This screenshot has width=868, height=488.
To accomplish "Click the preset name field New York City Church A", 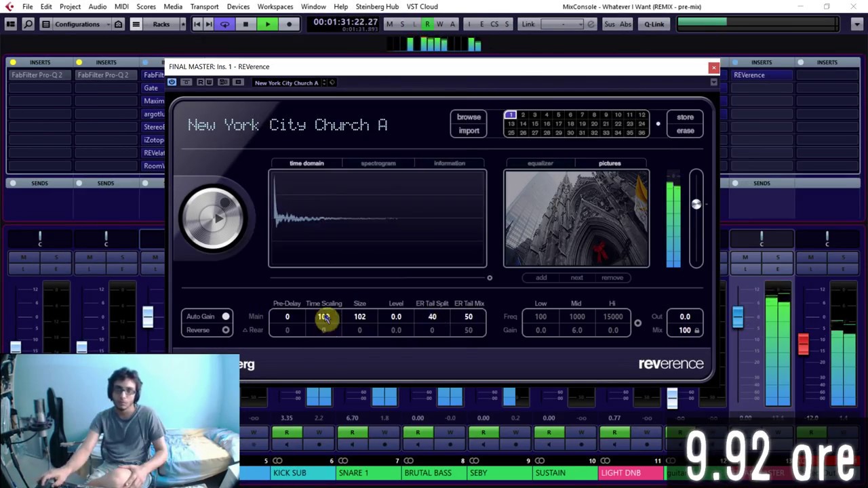I will coord(286,83).
